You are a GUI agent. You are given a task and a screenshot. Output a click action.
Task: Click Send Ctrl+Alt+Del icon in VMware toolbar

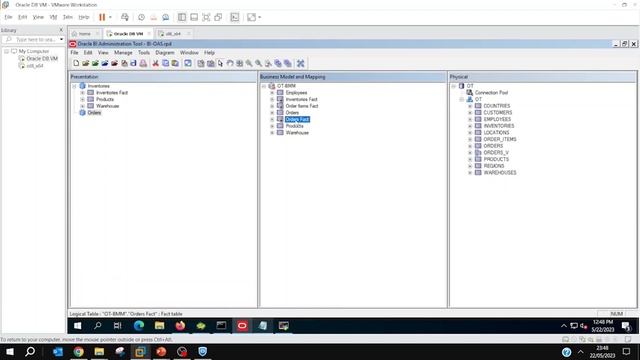(125, 17)
